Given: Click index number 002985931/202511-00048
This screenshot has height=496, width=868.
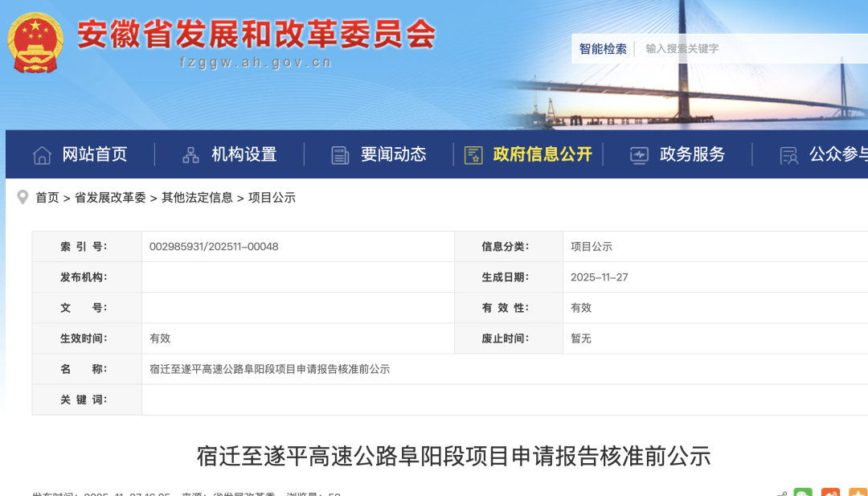Looking at the screenshot, I should [x=214, y=247].
